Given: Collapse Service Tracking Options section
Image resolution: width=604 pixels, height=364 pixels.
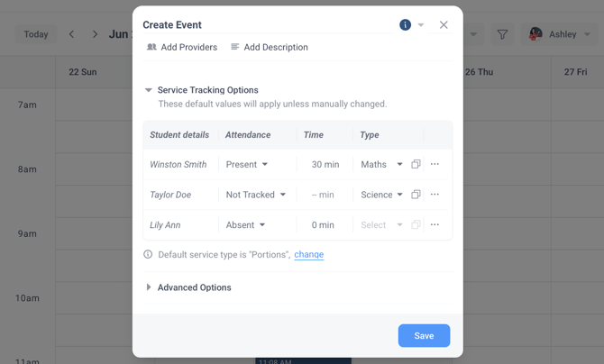Looking at the screenshot, I should pyautogui.click(x=149, y=90).
